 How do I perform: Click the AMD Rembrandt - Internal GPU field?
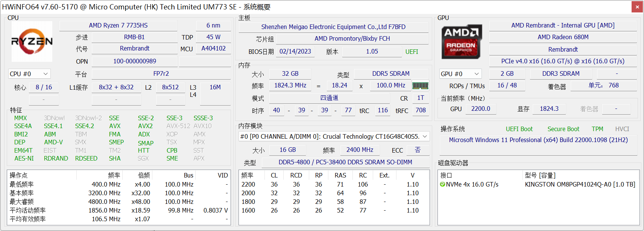click(x=563, y=25)
